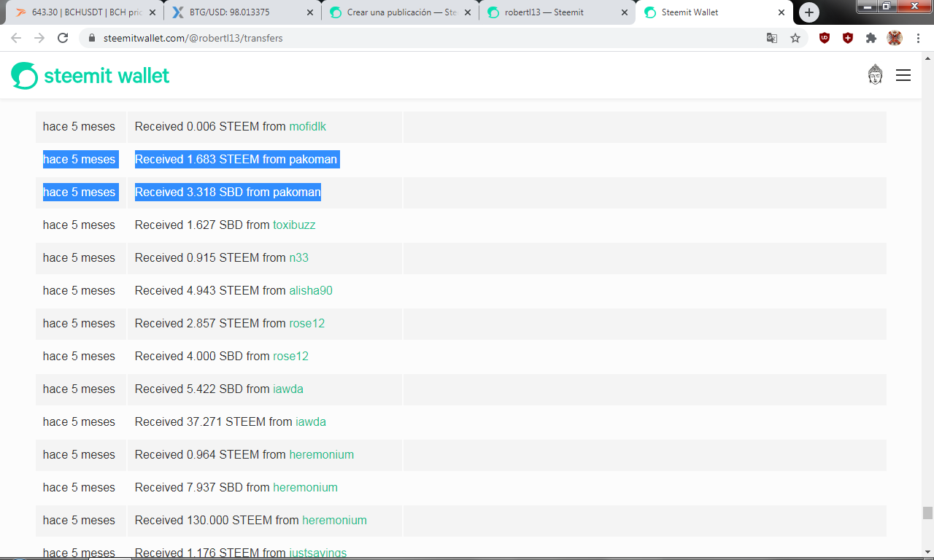Viewport: 934px width, 560px height.
Task: Open heremonium link in 7.937 SBD row
Action: [x=305, y=487]
